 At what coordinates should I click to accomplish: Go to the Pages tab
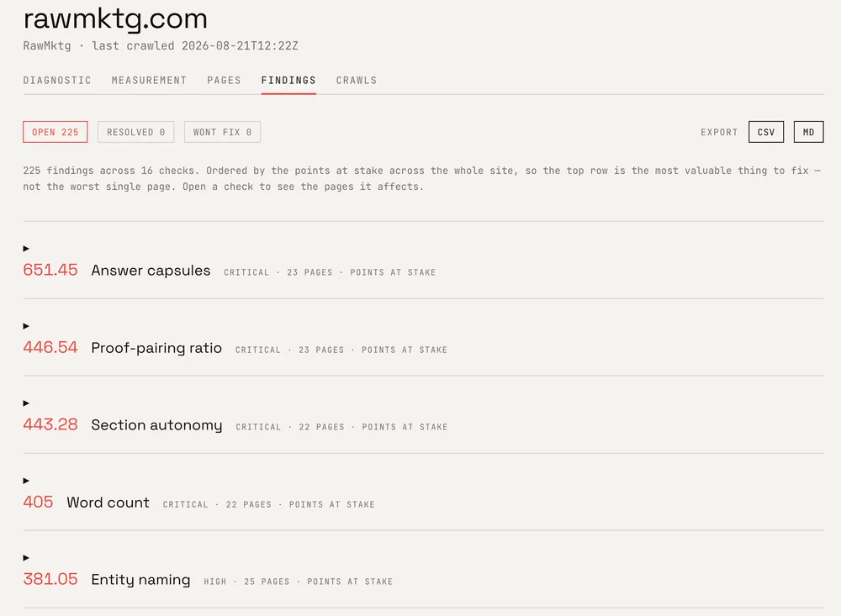click(225, 81)
